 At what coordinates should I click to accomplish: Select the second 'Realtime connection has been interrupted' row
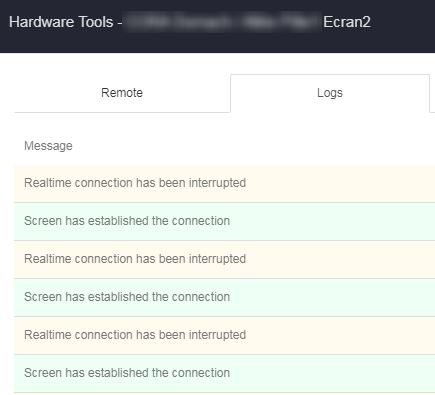coord(224,259)
